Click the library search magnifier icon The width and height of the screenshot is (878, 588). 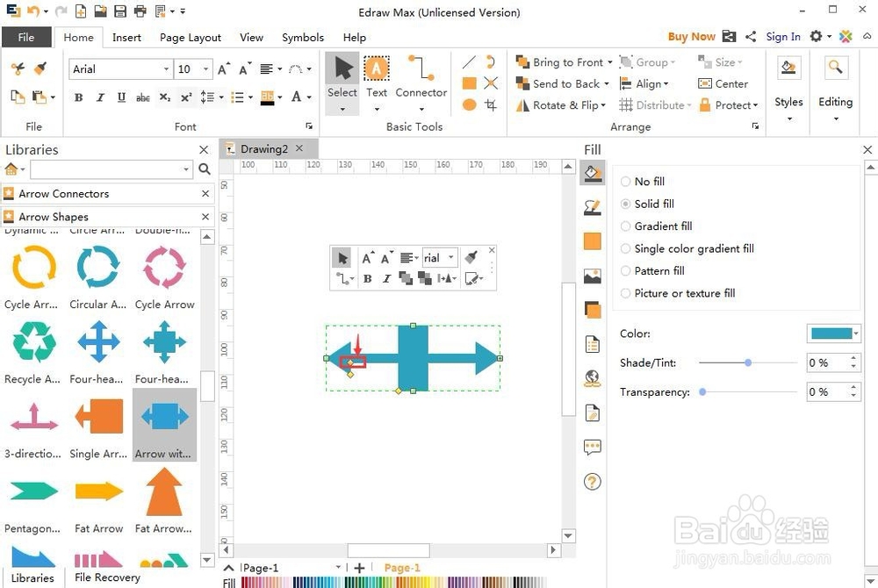point(205,169)
